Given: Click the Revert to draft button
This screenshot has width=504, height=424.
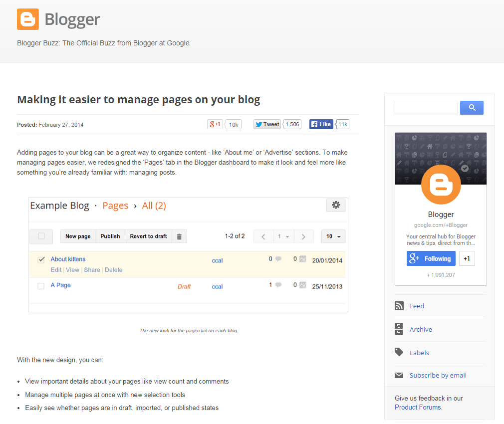Looking at the screenshot, I should pos(149,236).
